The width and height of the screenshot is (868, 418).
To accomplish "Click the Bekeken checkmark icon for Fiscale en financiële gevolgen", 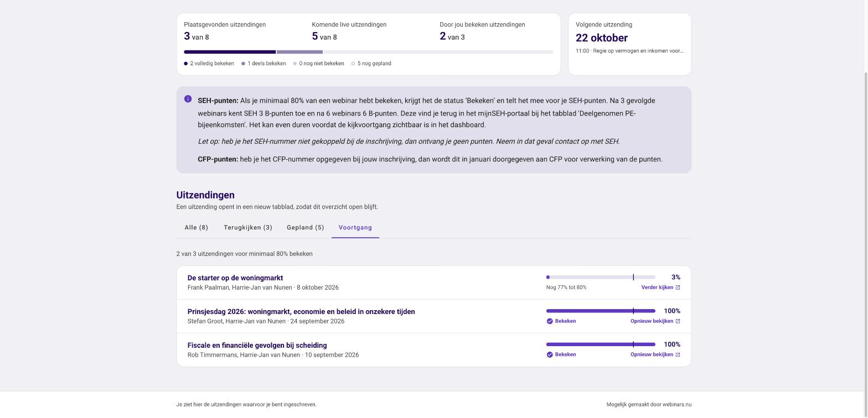I will 550,355.
